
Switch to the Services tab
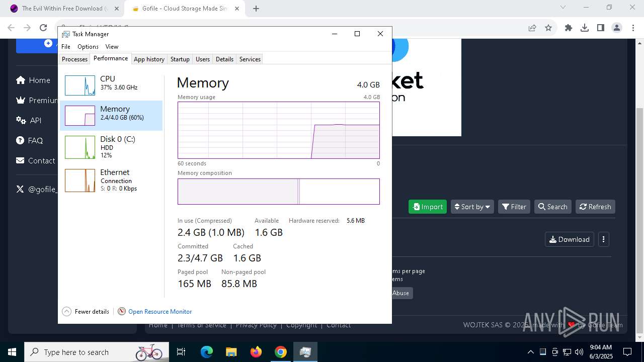pos(250,59)
